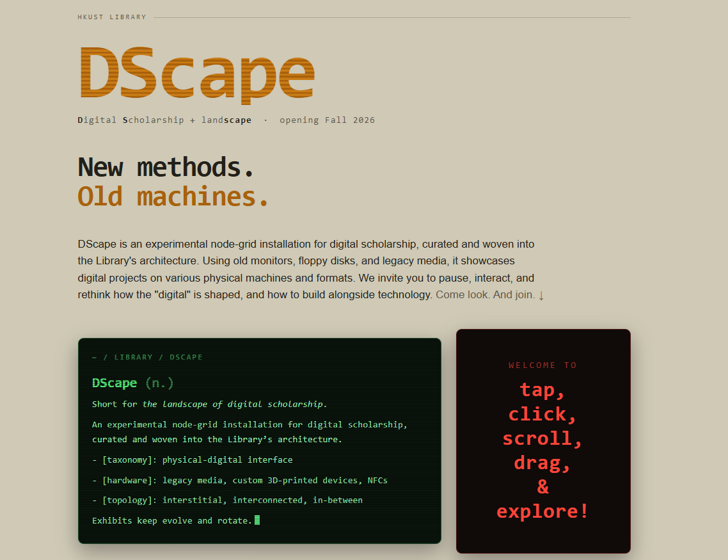Click the "opening Fall 2026" text

[x=327, y=120]
